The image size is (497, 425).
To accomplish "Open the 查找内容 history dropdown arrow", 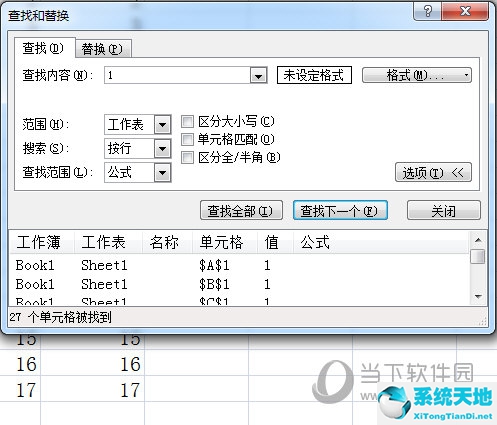I will (x=258, y=76).
